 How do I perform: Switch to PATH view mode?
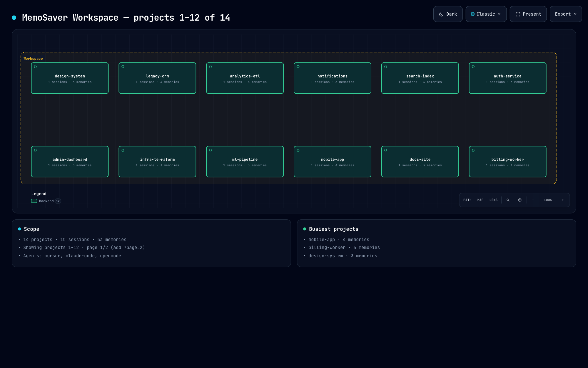[467, 200]
